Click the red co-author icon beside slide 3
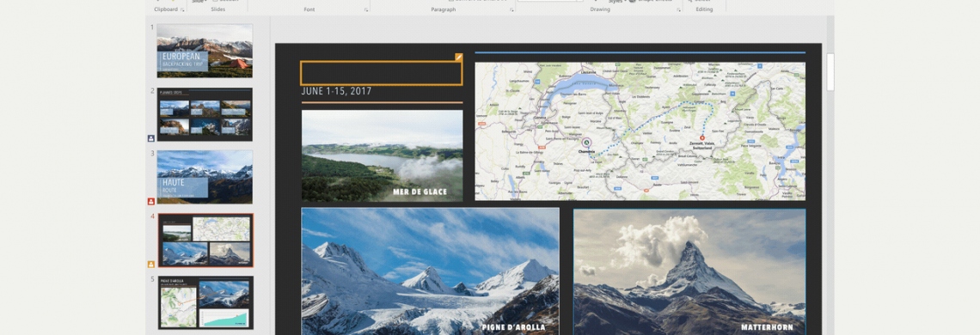Viewport: 980px width, 335px height. click(x=151, y=201)
